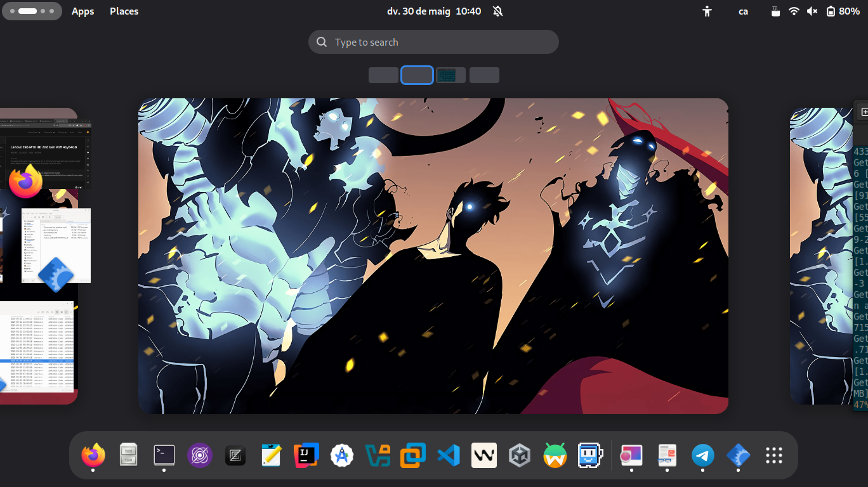This screenshot has height=487, width=868.
Task: Click the purple orbit app icon in dock
Action: [x=200, y=455]
